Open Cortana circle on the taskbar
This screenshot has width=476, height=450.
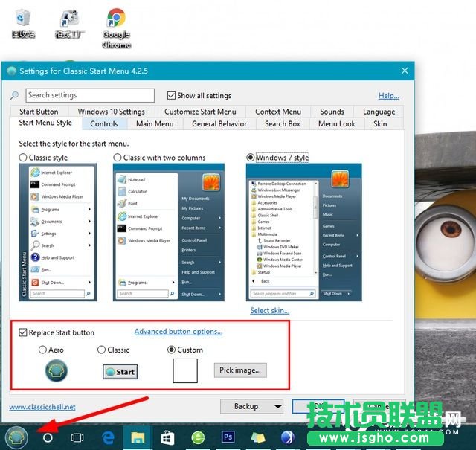(x=48, y=437)
